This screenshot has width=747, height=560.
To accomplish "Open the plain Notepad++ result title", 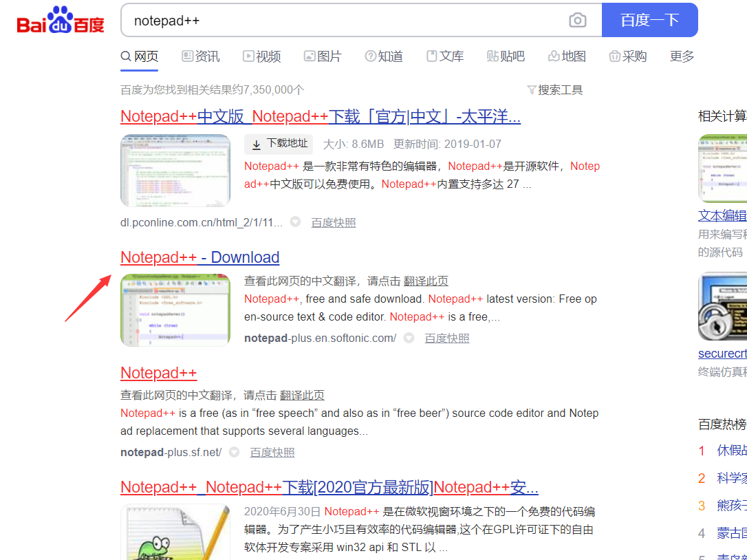I will pos(159,373).
